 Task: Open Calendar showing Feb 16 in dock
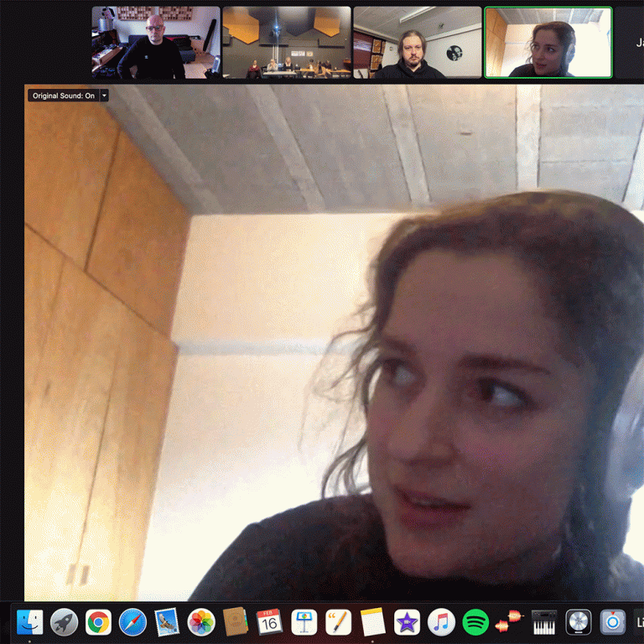pyautogui.click(x=269, y=622)
